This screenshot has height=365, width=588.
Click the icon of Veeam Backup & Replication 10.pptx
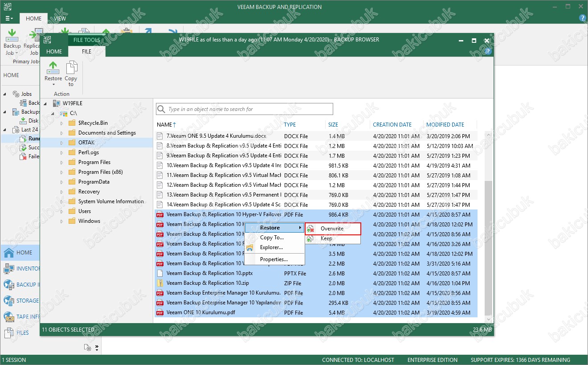(160, 274)
